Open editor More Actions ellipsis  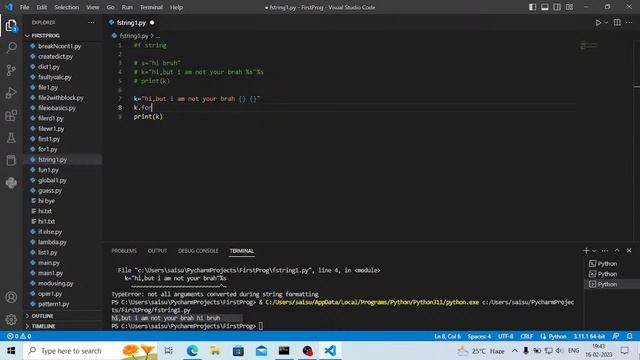pos(629,23)
